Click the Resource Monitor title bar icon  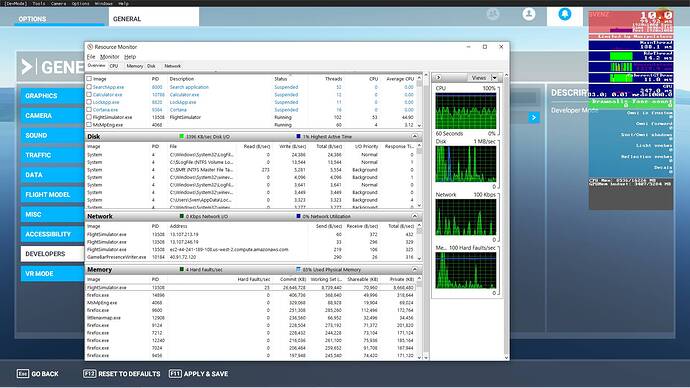[x=90, y=47]
